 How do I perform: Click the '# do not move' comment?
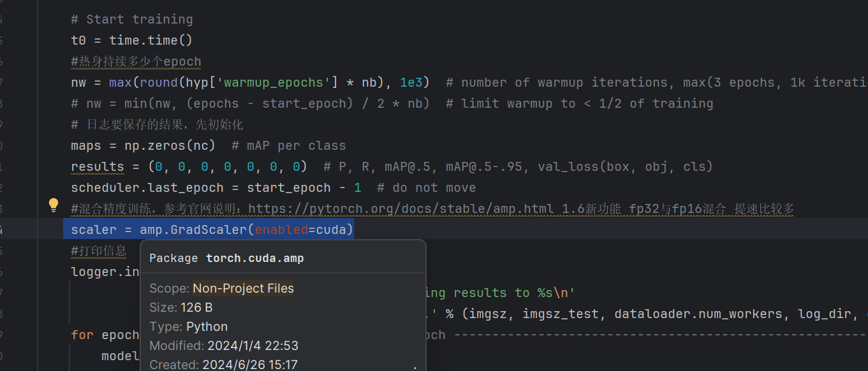coord(427,187)
